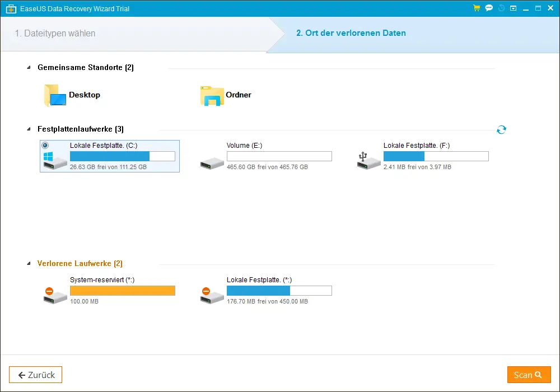
Task: Go to step 1 Dateitypen wählen
Action: pyautogui.click(x=55, y=33)
